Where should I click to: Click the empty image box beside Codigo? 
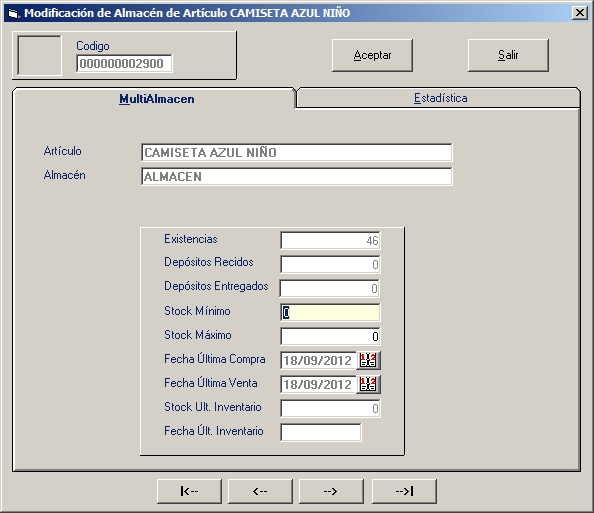point(39,55)
